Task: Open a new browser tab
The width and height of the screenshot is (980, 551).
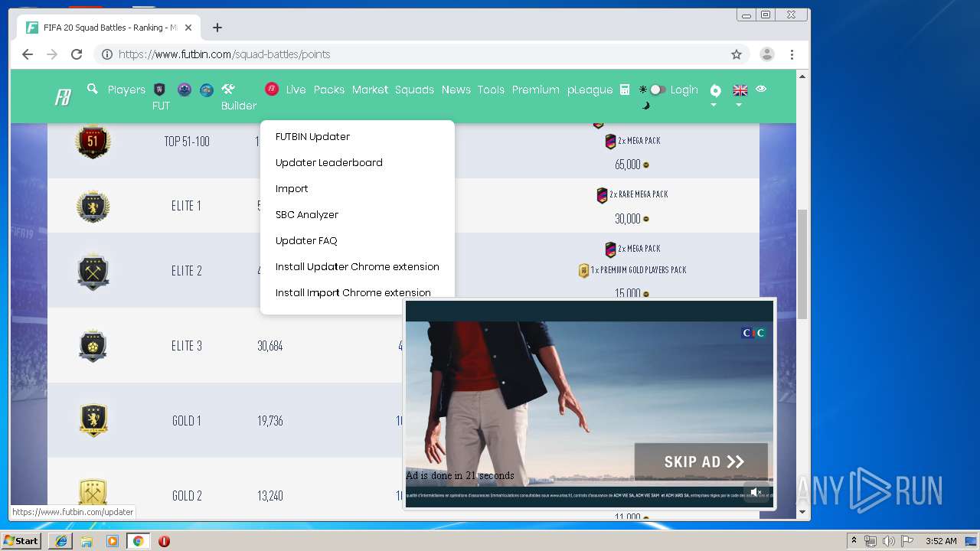Action: tap(217, 28)
